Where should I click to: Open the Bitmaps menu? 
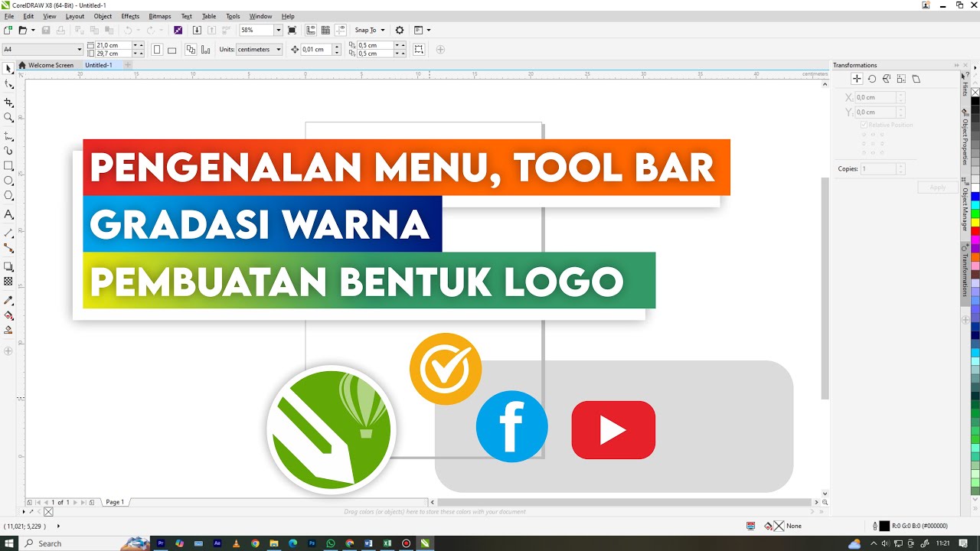[160, 16]
